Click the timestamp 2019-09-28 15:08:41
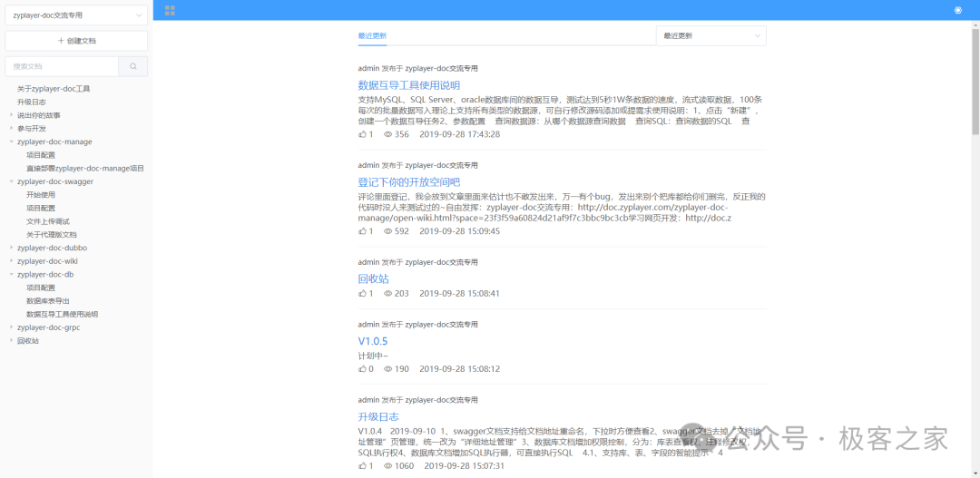The width and height of the screenshot is (980, 478). 459,293
